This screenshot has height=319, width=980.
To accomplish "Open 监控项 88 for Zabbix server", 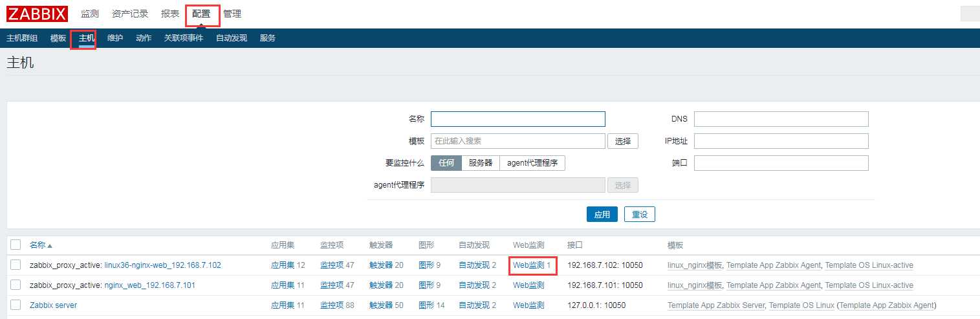I will click(332, 305).
